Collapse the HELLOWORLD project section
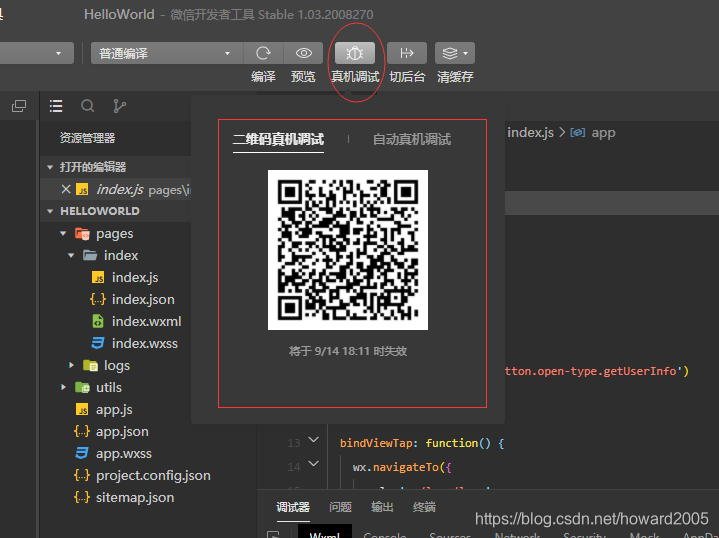The image size is (719, 538). (x=50, y=211)
